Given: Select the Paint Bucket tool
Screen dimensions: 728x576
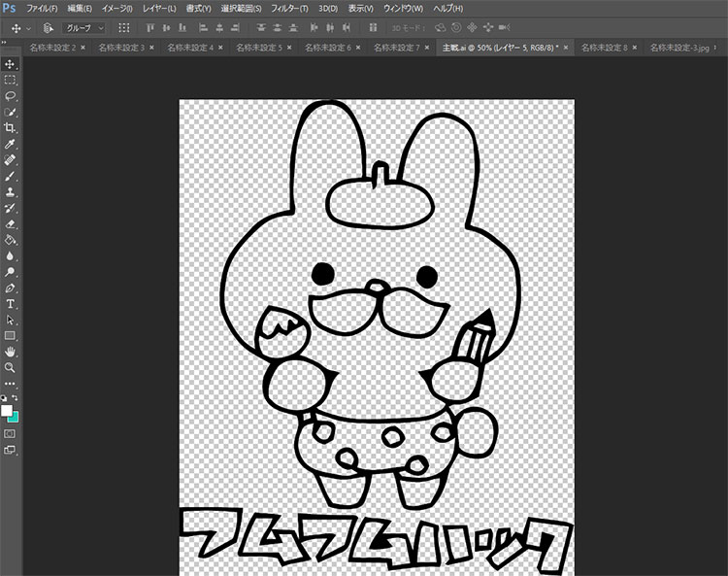Looking at the screenshot, I should point(10,240).
